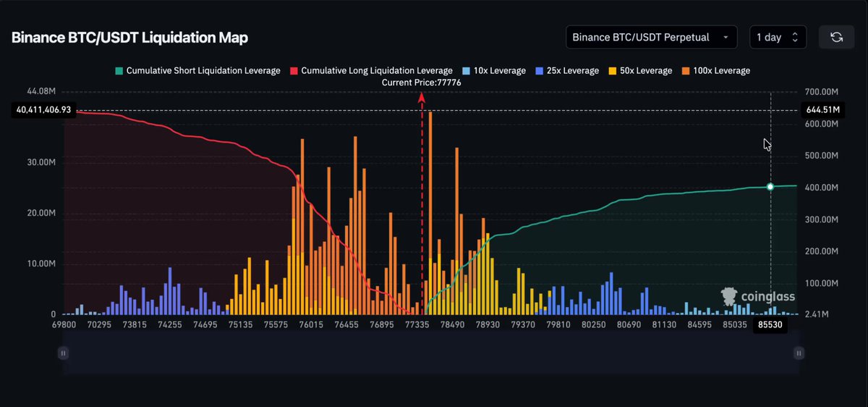Click the 44.08M left axis label
Viewport: 868px width, 407px height.
point(41,91)
